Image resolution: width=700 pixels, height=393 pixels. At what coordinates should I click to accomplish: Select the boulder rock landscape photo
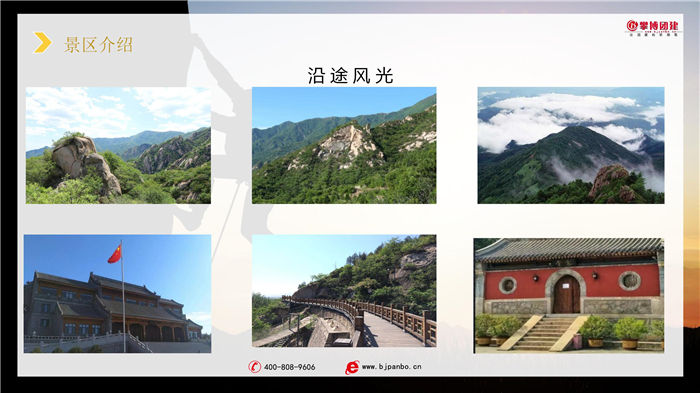tap(118, 146)
